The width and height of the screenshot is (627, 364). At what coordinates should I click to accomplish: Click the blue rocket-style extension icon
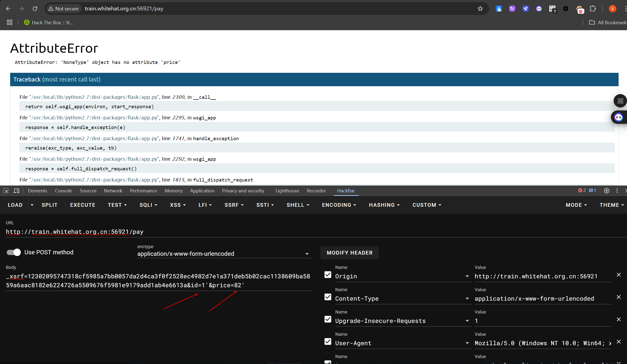[525, 9]
